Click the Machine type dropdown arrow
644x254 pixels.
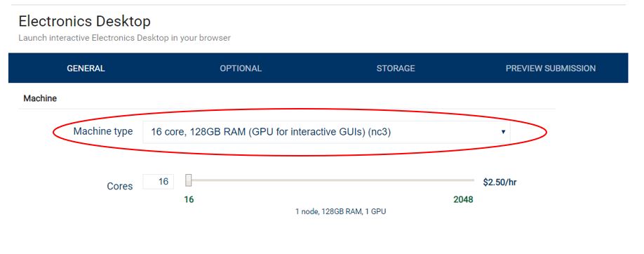503,133
